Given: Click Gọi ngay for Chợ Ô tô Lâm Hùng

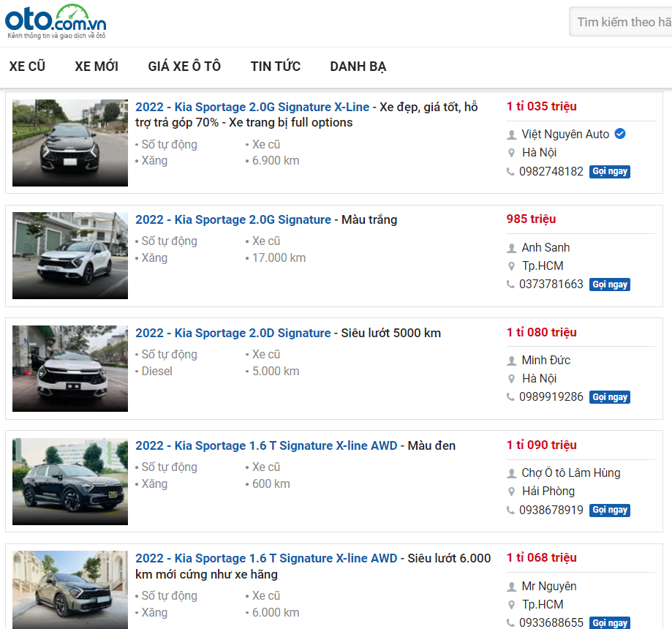Looking at the screenshot, I should pyautogui.click(x=609, y=510).
